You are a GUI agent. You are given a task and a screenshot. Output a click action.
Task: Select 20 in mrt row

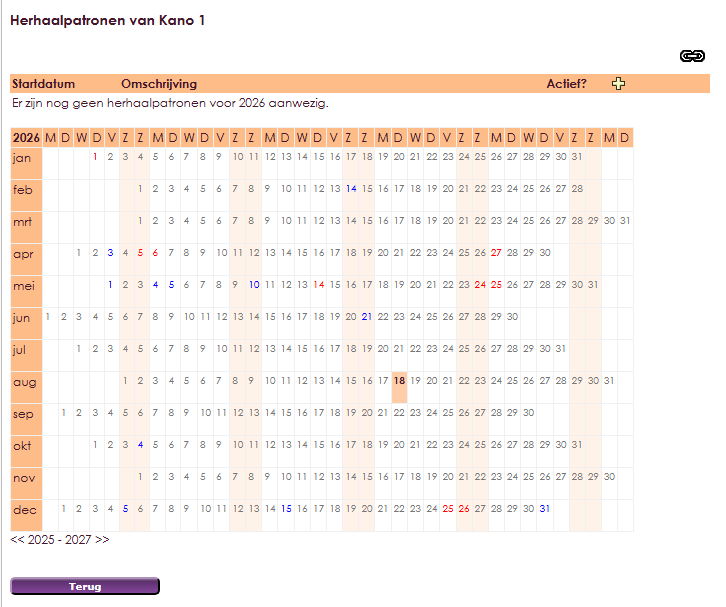click(x=448, y=221)
